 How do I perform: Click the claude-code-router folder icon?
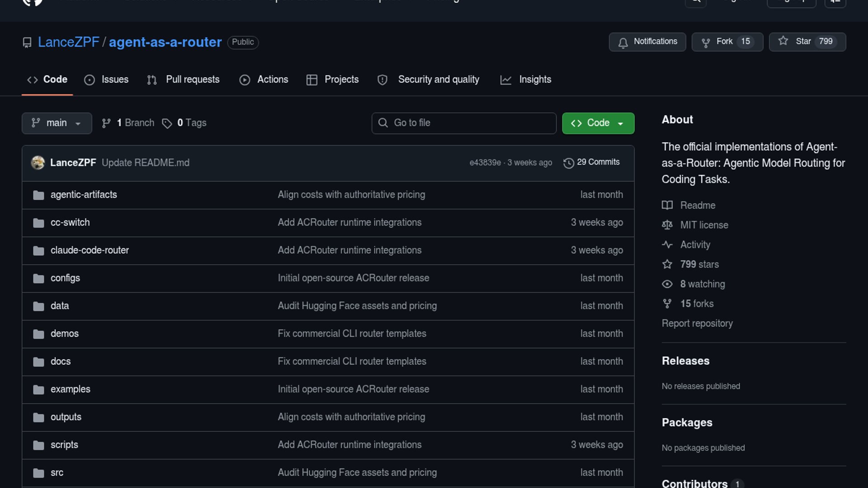[x=38, y=251]
